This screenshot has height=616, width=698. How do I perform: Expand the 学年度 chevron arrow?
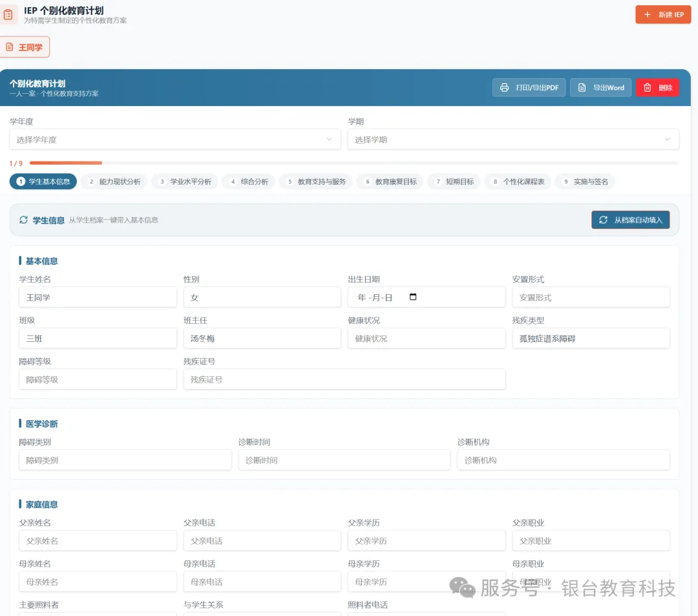pyautogui.click(x=329, y=140)
